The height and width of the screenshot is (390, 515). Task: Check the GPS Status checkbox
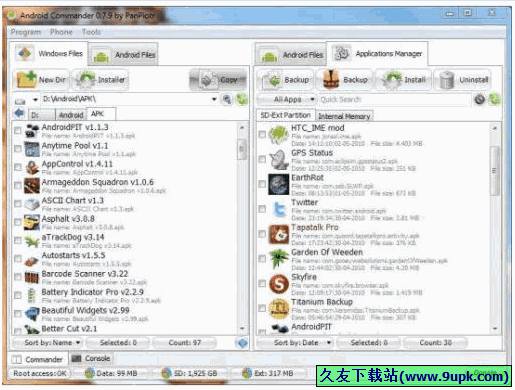pos(262,159)
